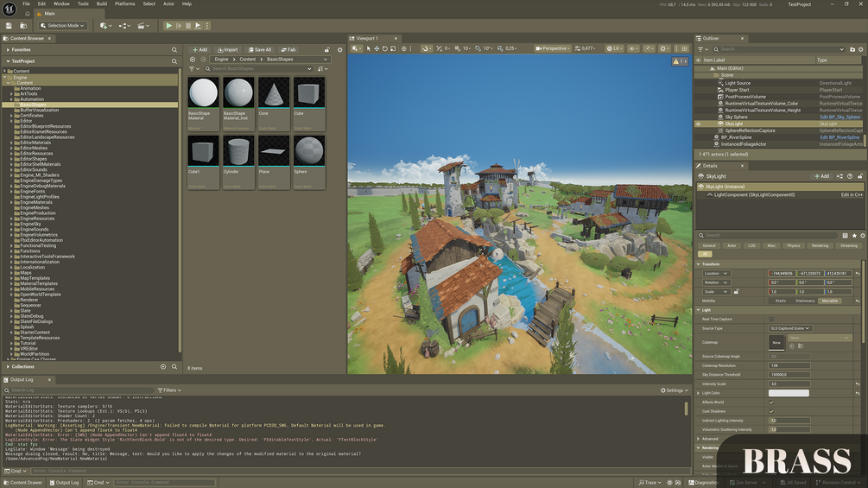Click the Outliner create folder icon
Image resolution: width=868 pixels, height=488 pixels.
[x=852, y=49]
